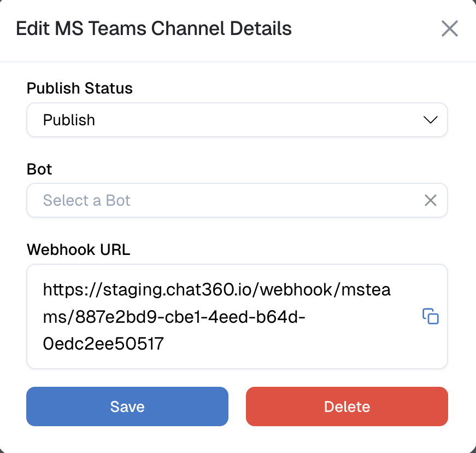Viewport: 476px width, 453px height.
Task: Click the URL line starting with "https://staging.chat360.io"
Action: (217, 290)
